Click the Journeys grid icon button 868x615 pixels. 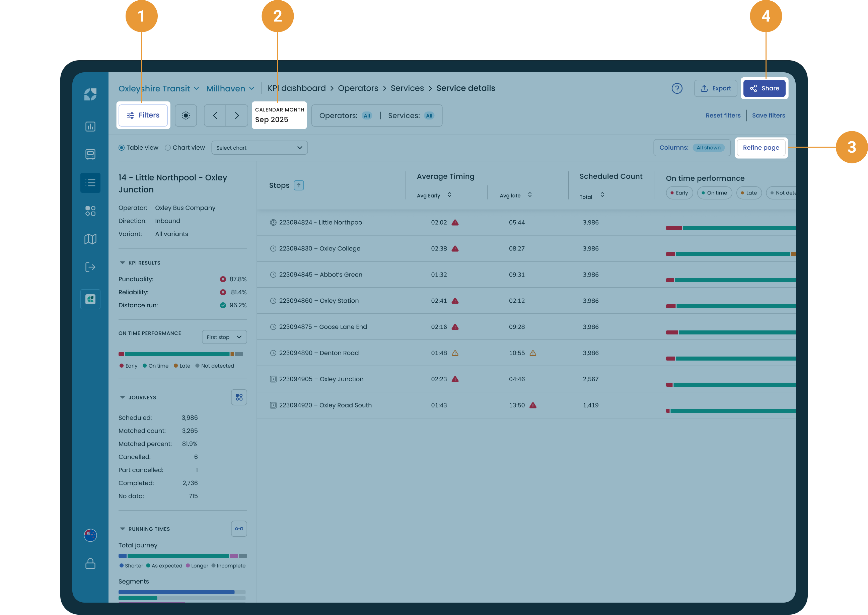pos(239,397)
